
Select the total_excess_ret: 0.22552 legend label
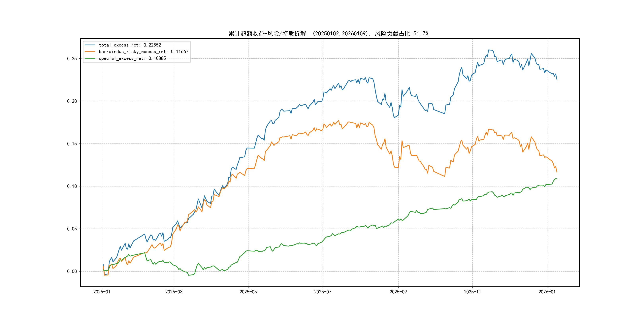click(130, 45)
